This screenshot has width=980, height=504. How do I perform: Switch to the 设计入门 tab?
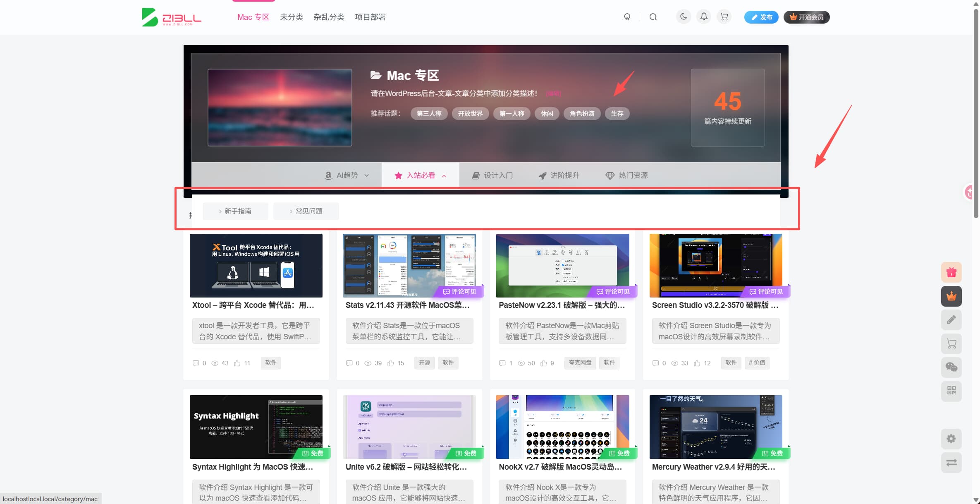click(492, 175)
